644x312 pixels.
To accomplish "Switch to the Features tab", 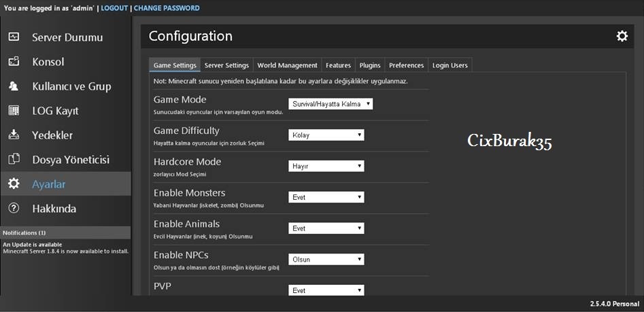I will point(338,65).
